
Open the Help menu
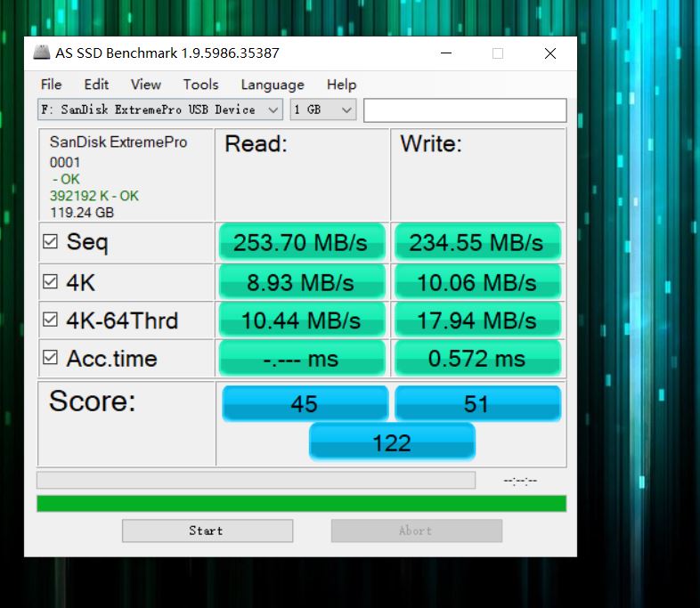(x=341, y=85)
